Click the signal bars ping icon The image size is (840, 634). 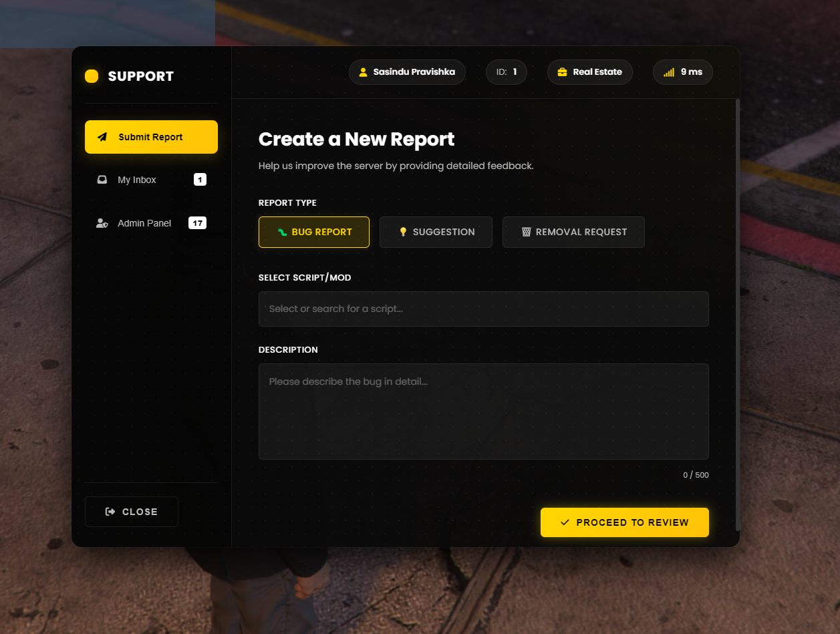point(669,72)
